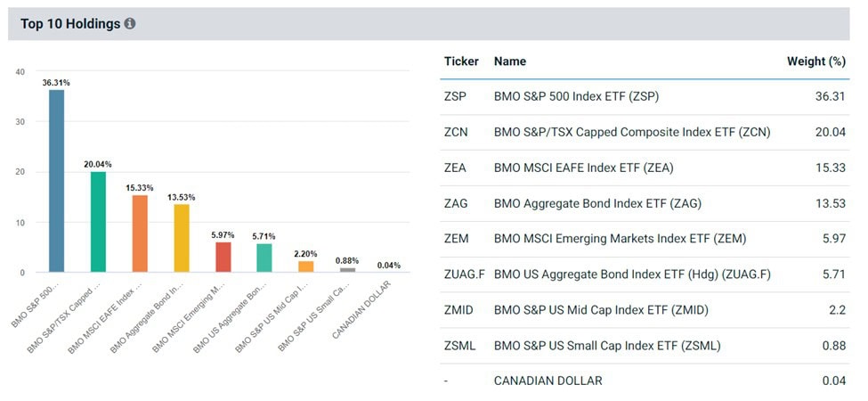Click the red MSCI Emerging Markets bar

point(223,257)
